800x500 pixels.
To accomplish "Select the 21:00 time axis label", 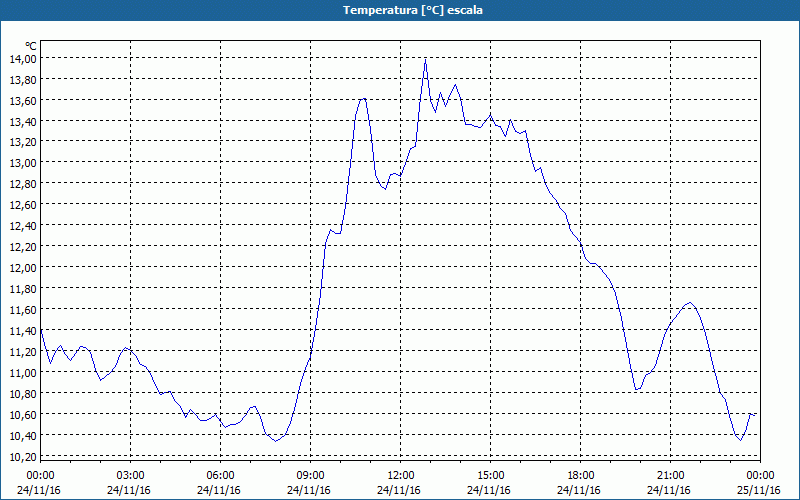I will [670, 476].
